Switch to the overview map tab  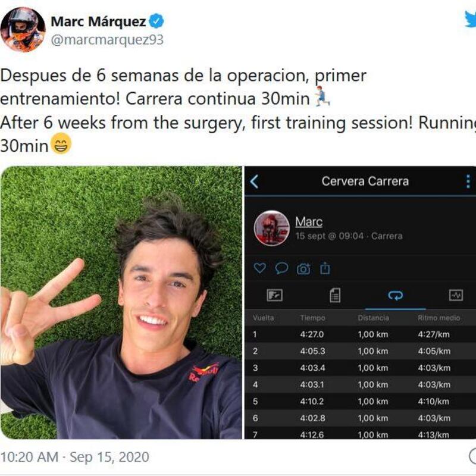pos(274,295)
